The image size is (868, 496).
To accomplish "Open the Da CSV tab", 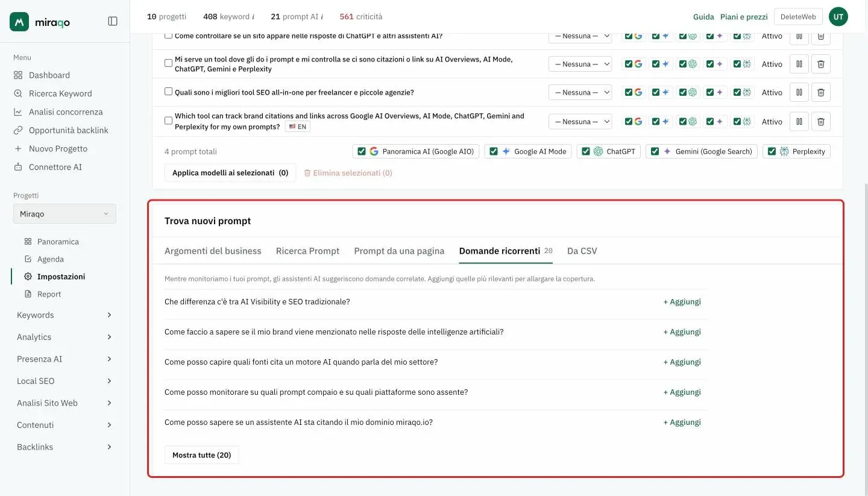I will (x=582, y=251).
